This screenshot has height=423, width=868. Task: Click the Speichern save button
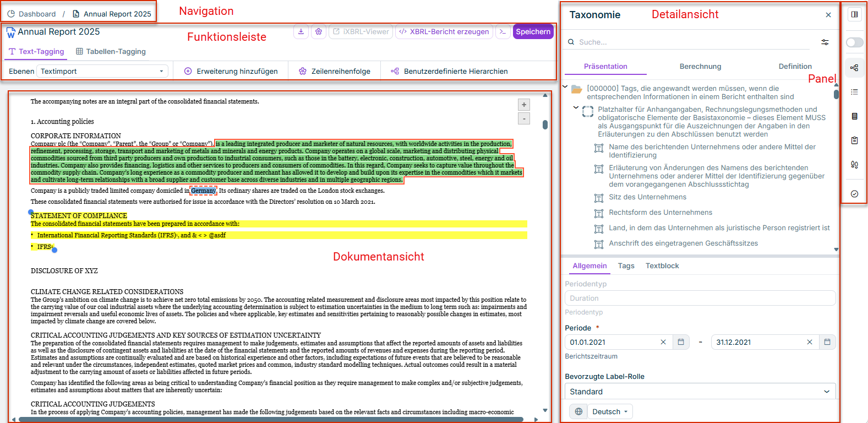coord(533,32)
